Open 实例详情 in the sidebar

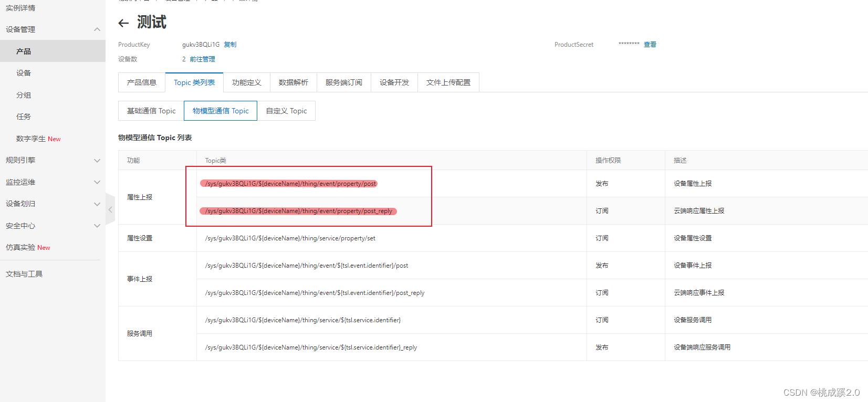[20, 8]
